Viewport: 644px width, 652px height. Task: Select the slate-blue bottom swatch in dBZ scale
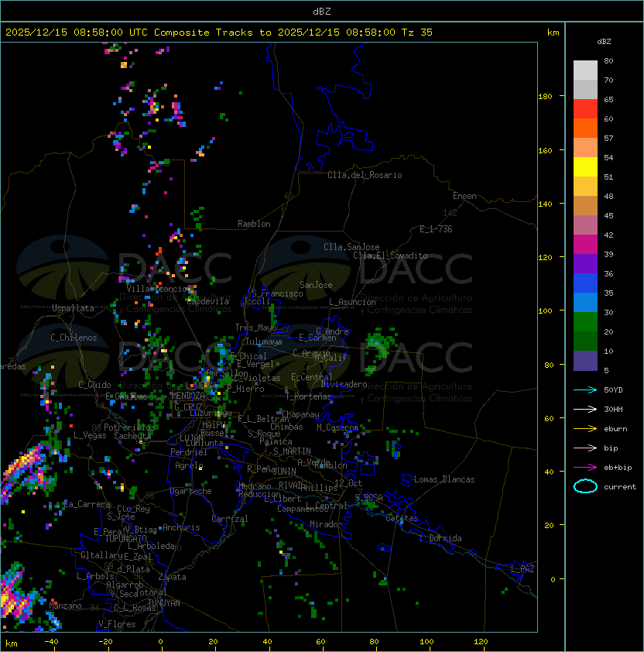(x=585, y=361)
